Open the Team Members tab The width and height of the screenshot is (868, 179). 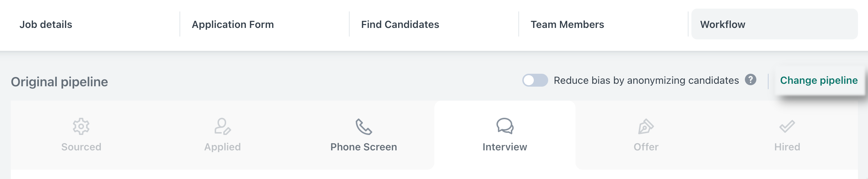[567, 24]
